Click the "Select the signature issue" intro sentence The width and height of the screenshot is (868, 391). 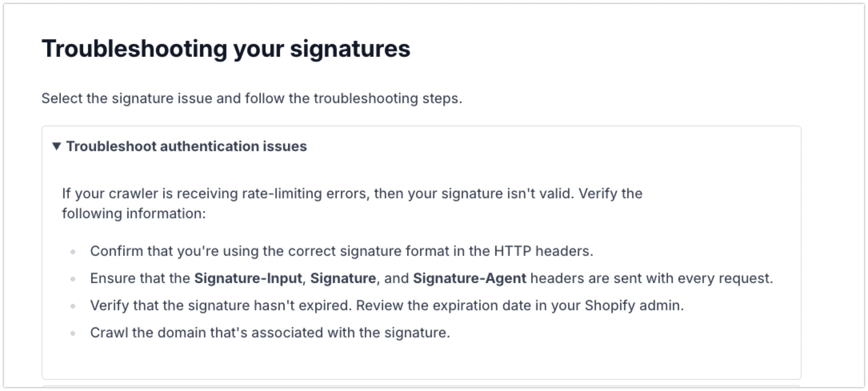coord(252,98)
